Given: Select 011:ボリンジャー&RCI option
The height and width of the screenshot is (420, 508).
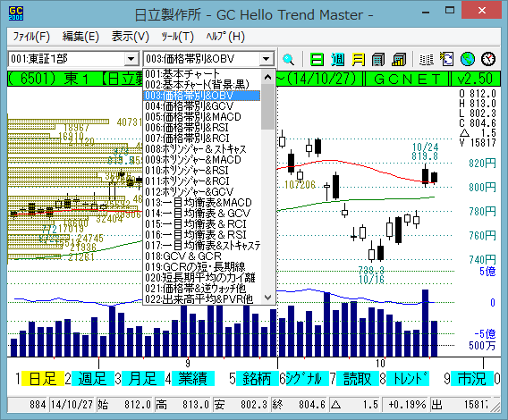Looking at the screenshot, I should pyautogui.click(x=201, y=181).
